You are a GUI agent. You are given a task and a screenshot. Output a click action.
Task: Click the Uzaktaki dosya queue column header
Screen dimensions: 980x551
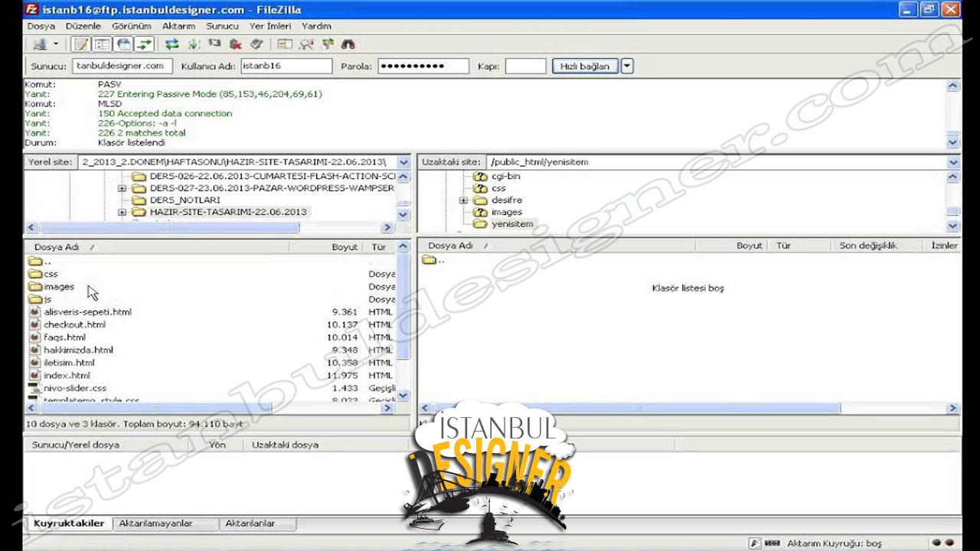point(286,445)
